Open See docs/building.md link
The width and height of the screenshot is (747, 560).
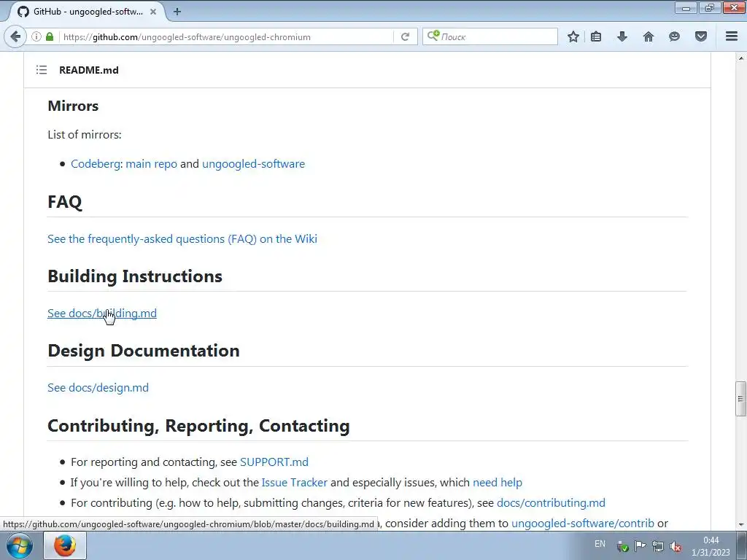[x=102, y=314]
